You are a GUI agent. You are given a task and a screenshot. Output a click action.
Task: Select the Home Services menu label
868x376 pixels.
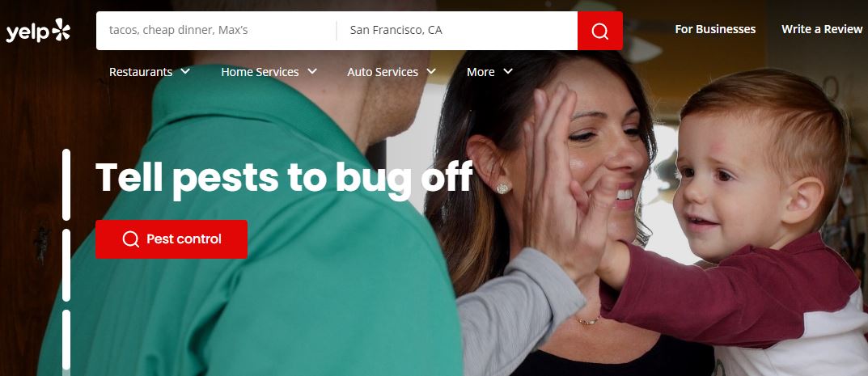tap(260, 72)
